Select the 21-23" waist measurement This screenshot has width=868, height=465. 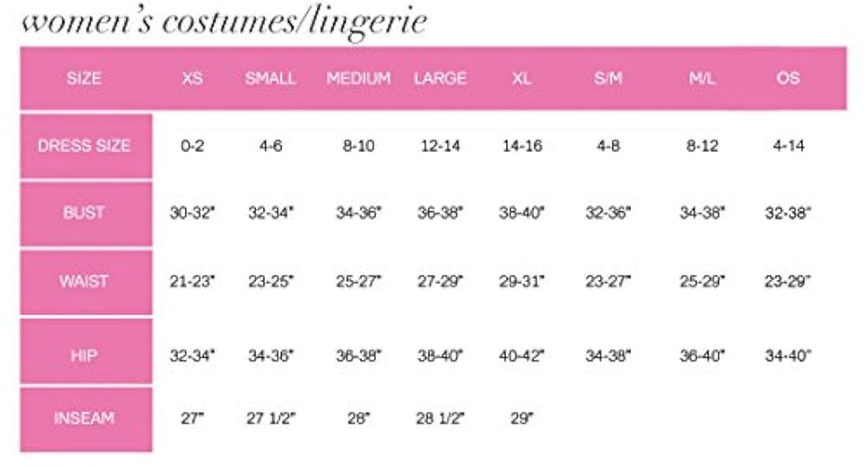coord(193,282)
